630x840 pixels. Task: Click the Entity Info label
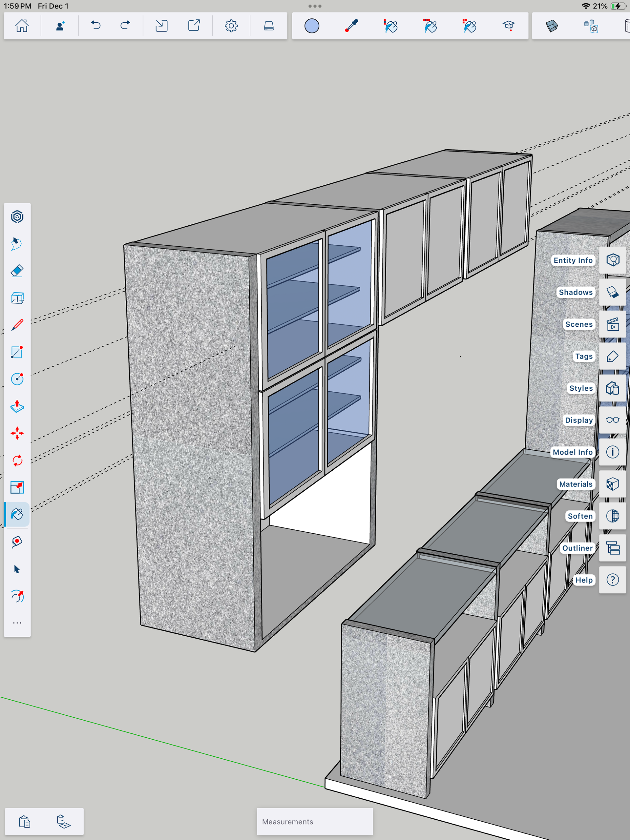(573, 260)
